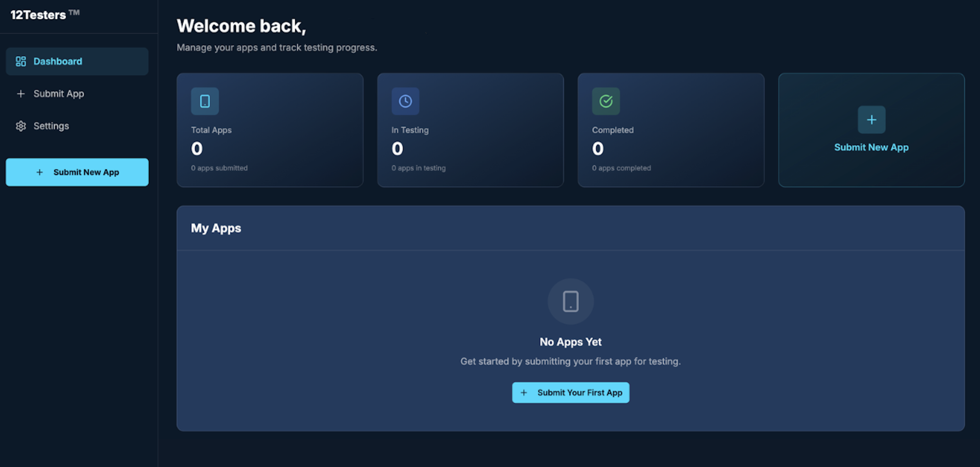The width and height of the screenshot is (980, 467).
Task: Open the Dashboard menu item
Action: [58, 61]
